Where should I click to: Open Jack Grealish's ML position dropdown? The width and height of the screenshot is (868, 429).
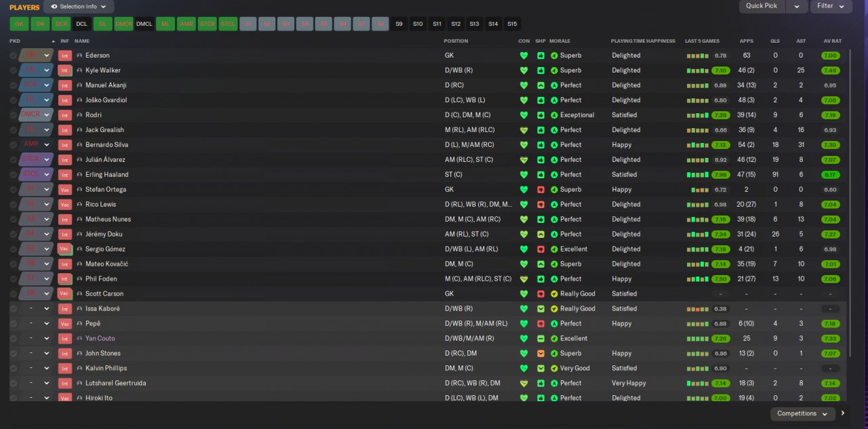pos(37,130)
